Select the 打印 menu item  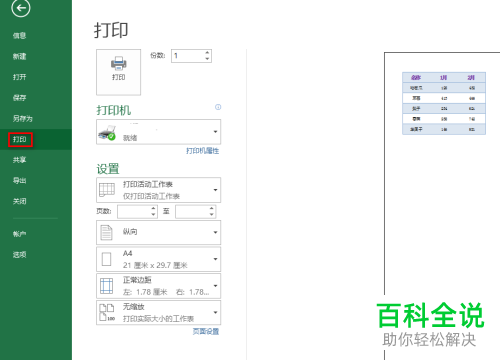click(19, 139)
